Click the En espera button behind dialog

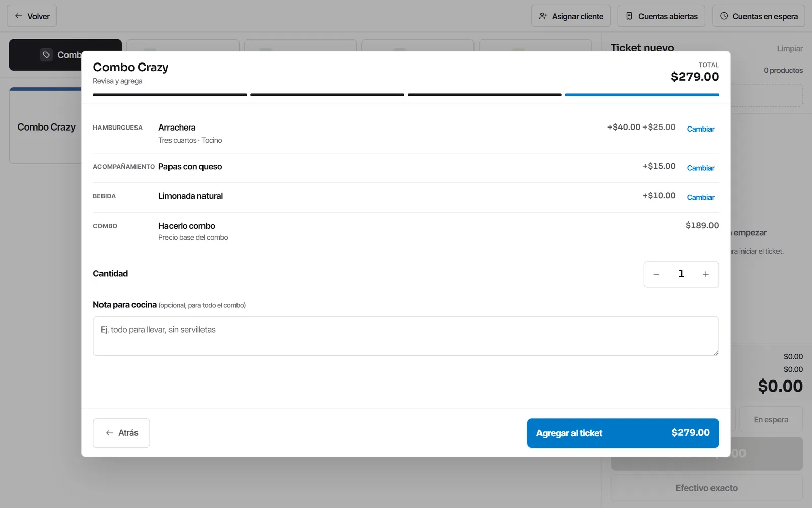[771, 420]
